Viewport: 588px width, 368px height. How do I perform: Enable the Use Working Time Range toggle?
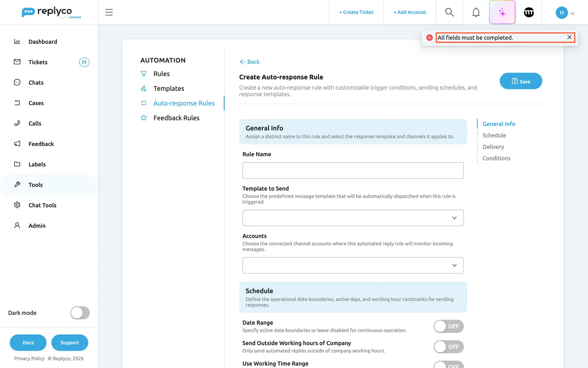pos(449,365)
